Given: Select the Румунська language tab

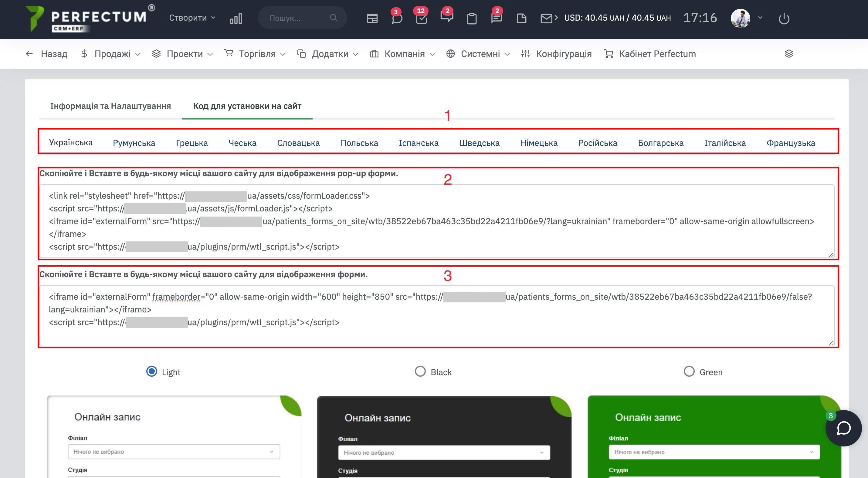Looking at the screenshot, I should pyautogui.click(x=134, y=143).
